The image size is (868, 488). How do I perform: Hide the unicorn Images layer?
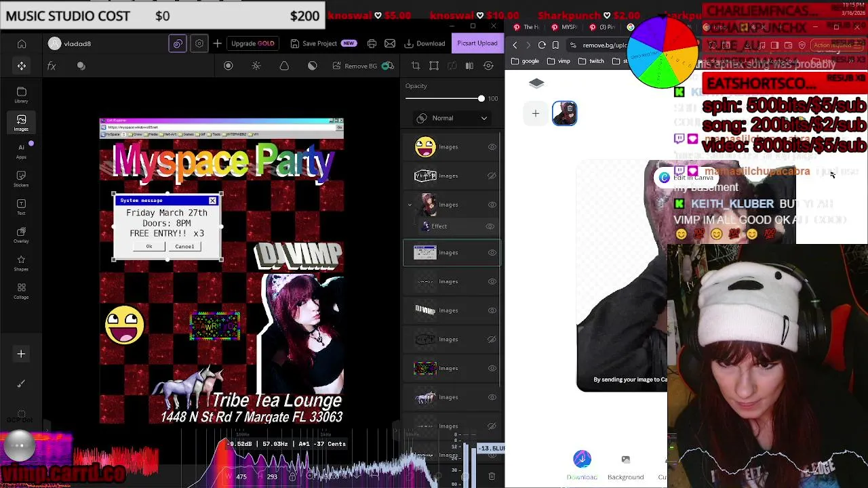492,397
